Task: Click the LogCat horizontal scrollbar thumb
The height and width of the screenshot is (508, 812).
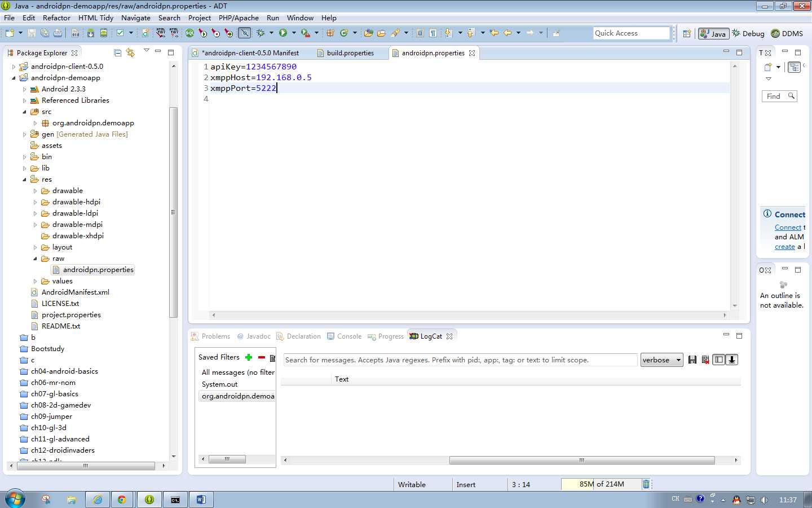Action: pyautogui.click(x=582, y=460)
